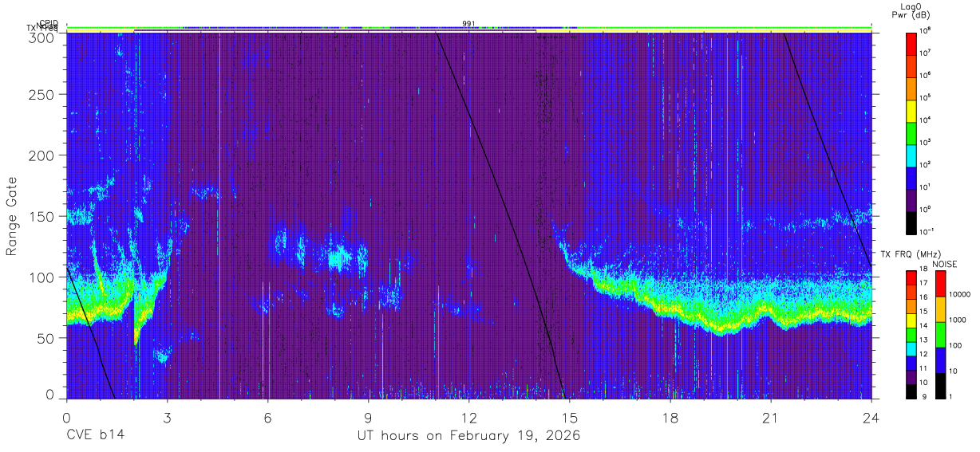The image size is (980, 452).
Task: Click the '150' tick on the Range Gate axis
Action: pos(42,216)
